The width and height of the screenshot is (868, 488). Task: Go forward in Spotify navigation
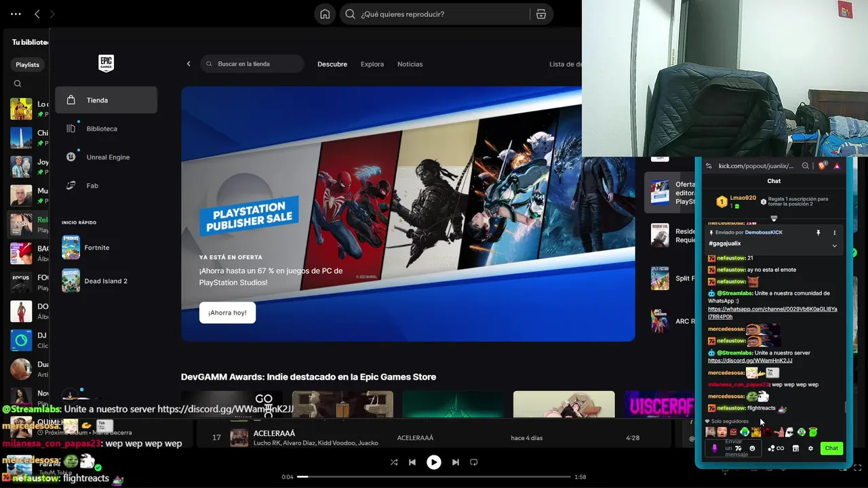(x=52, y=14)
